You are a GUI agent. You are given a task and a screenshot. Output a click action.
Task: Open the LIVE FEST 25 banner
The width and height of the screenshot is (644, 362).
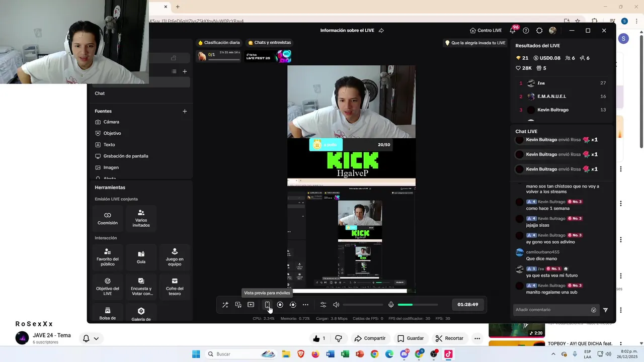(268, 56)
